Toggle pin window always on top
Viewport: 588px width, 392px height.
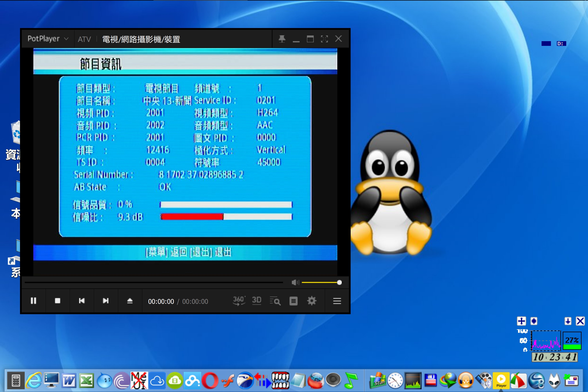(x=282, y=39)
